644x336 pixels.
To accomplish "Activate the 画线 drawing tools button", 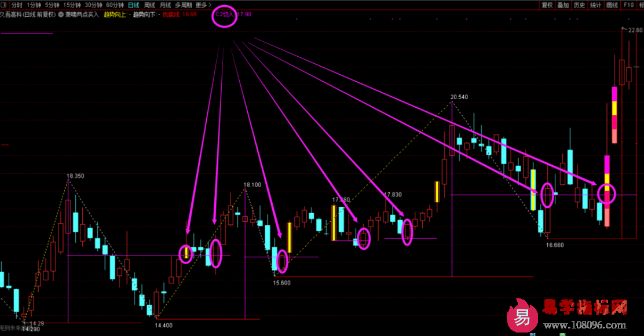I will 612,5.
